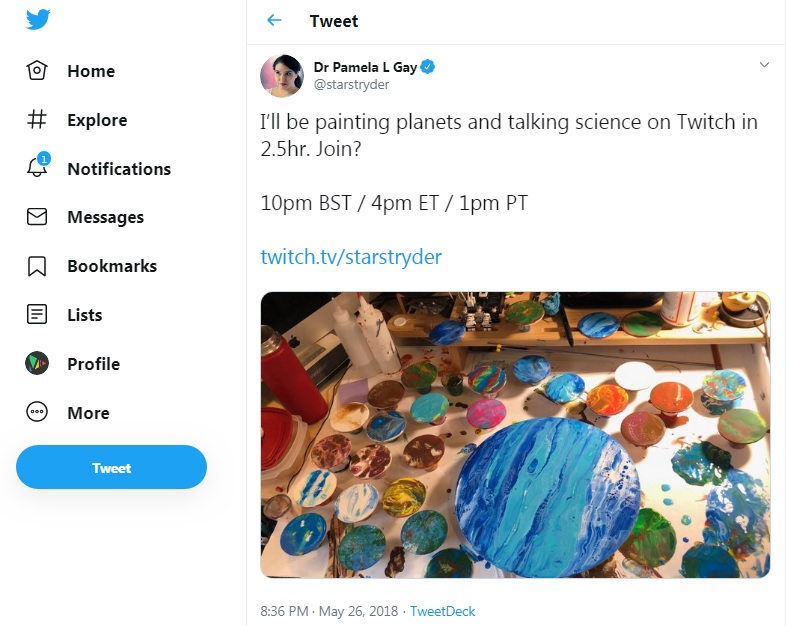Click the Home house icon
The height and width of the screenshot is (626, 786).
(37, 71)
